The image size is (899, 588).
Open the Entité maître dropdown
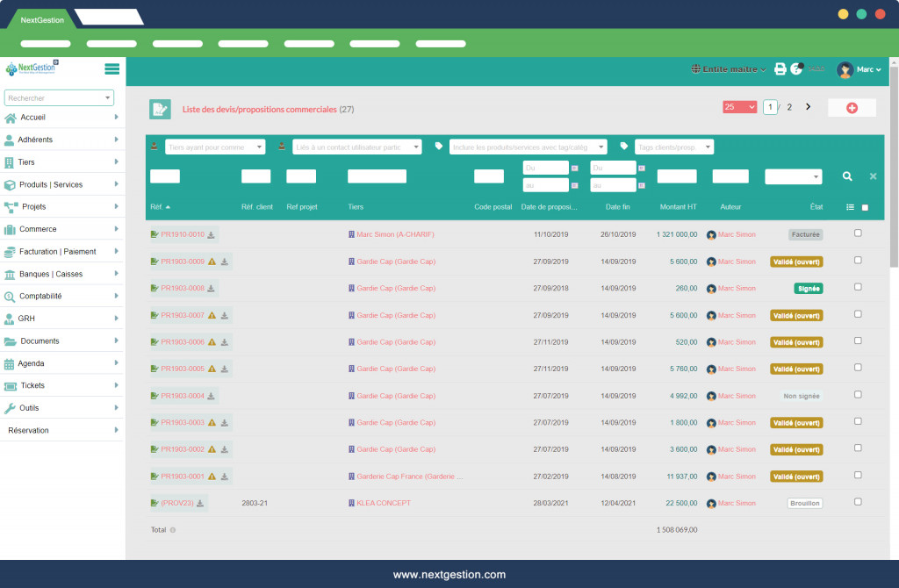(x=729, y=69)
